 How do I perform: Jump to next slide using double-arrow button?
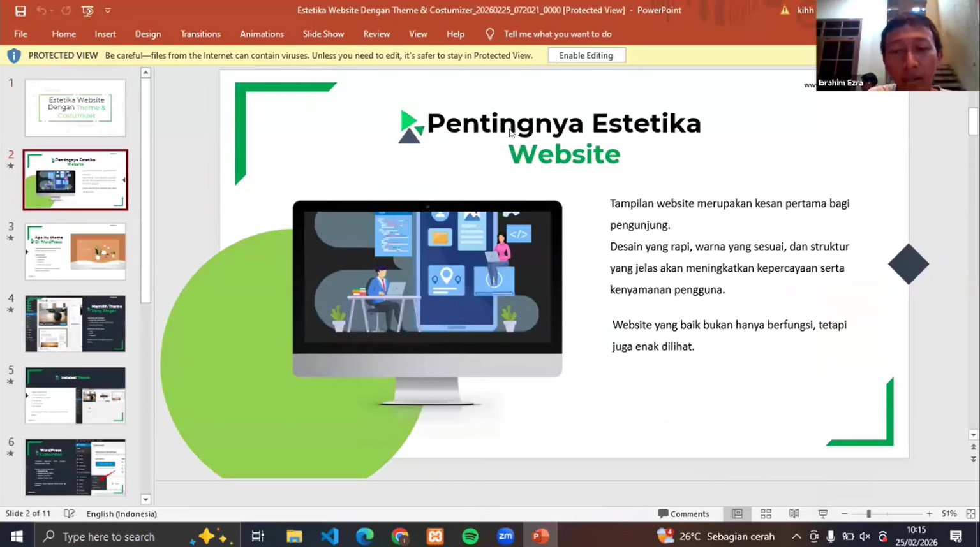tap(973, 459)
